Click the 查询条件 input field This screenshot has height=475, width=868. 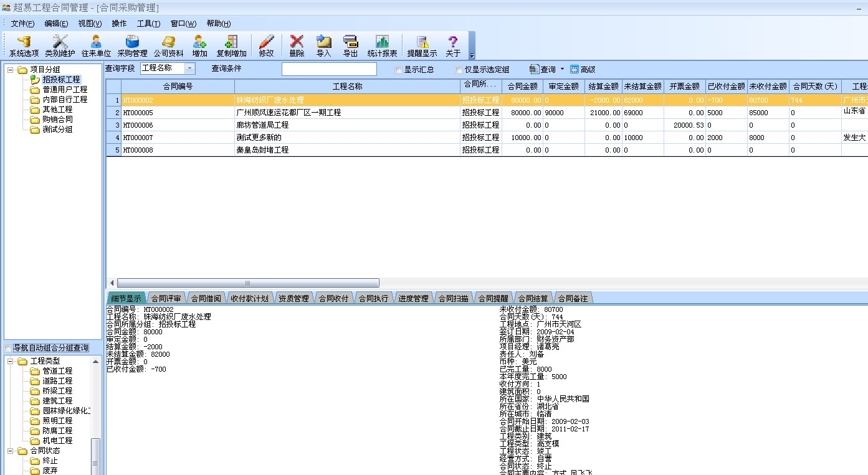tap(329, 69)
